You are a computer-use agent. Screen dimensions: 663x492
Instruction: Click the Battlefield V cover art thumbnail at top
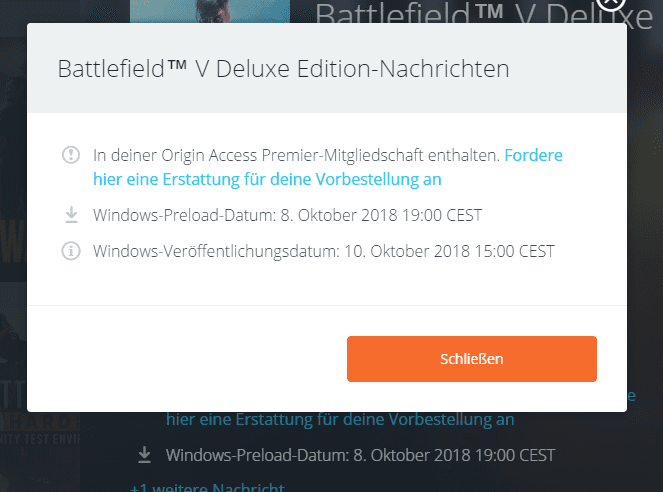210,11
